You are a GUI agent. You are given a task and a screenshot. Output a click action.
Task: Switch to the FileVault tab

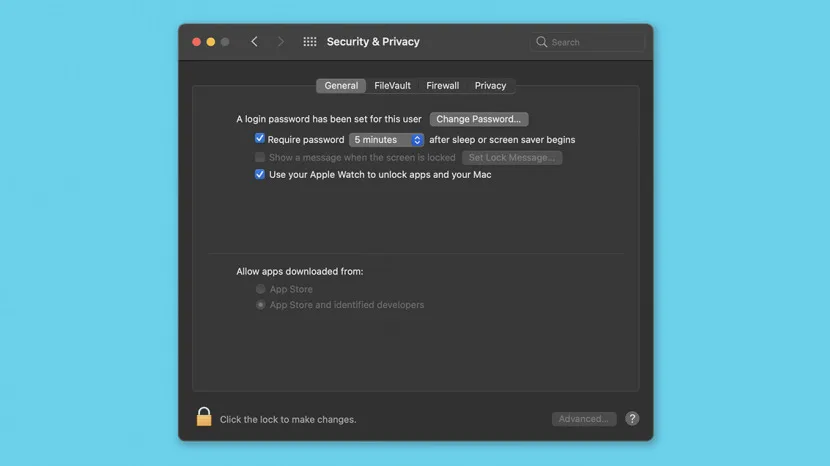[x=392, y=85]
